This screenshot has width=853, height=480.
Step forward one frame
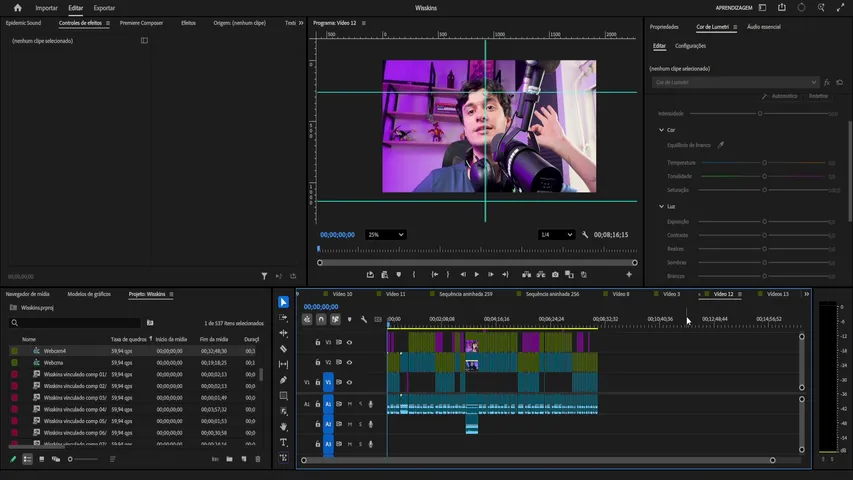pos(491,275)
